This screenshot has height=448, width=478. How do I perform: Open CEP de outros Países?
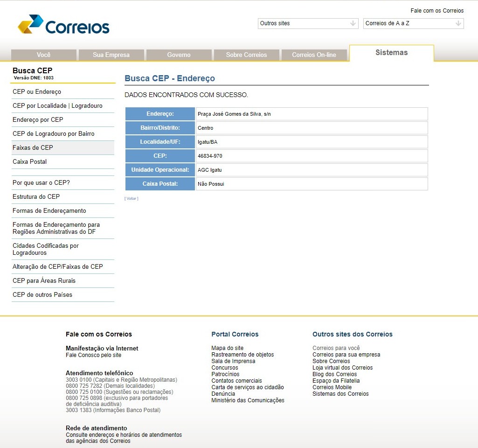pos(42,295)
